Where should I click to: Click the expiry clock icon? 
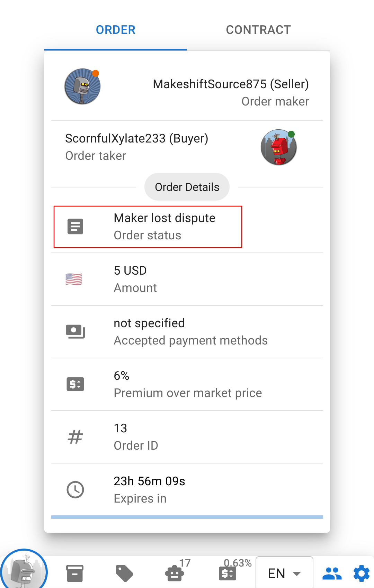(75, 490)
